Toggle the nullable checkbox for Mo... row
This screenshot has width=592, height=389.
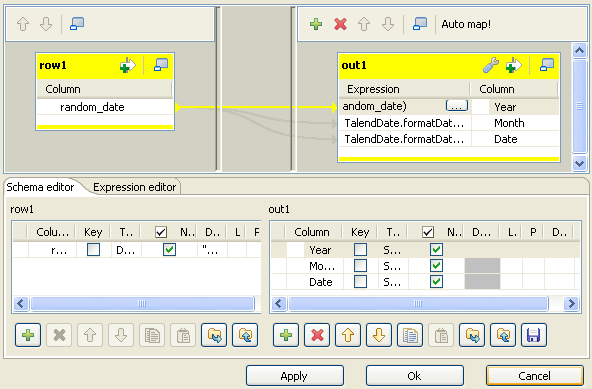click(x=436, y=266)
